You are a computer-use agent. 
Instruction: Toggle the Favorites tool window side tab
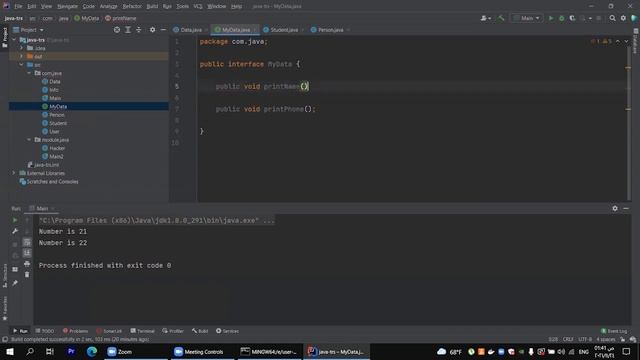click(4, 308)
